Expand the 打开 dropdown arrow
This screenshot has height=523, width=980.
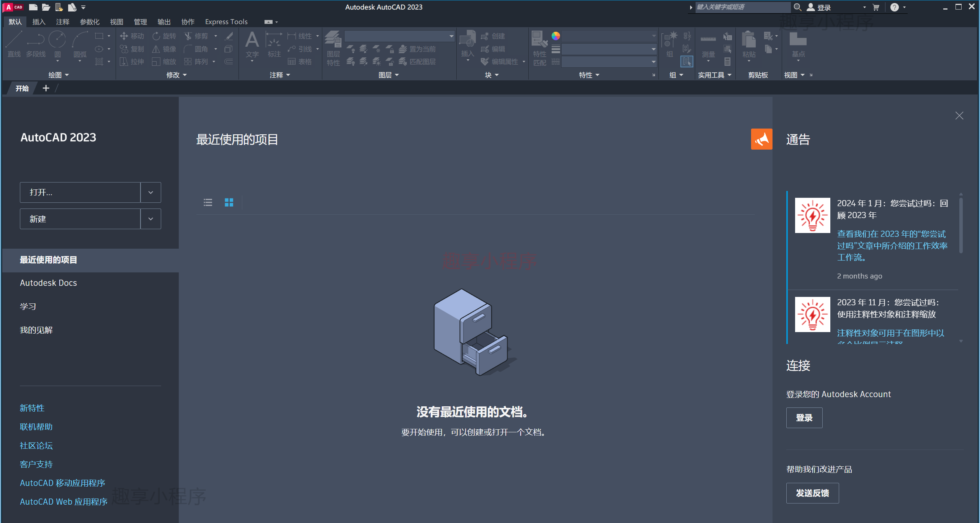tap(151, 192)
